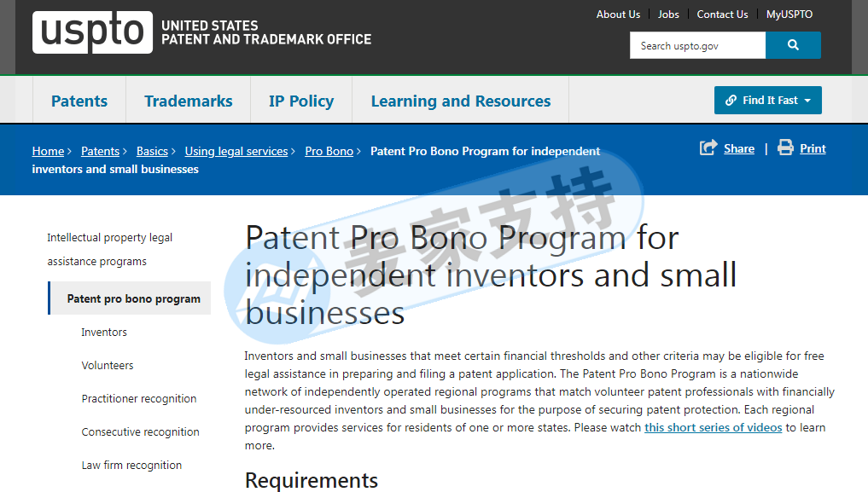The height and width of the screenshot is (492, 868).
Task: Open Learning and Resources menu
Action: coord(461,101)
